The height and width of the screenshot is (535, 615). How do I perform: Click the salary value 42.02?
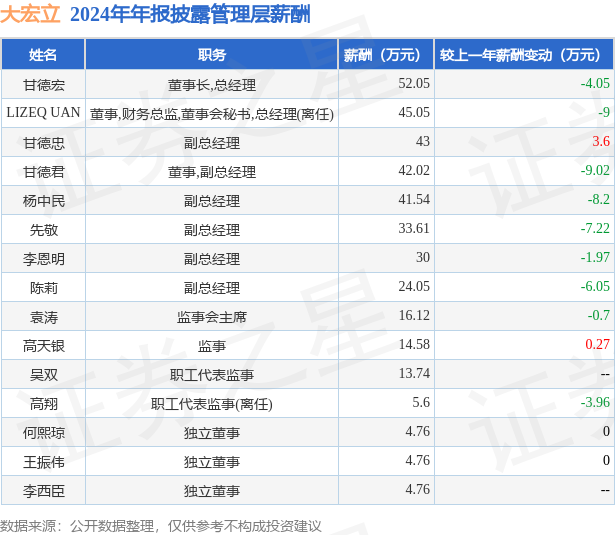click(414, 170)
